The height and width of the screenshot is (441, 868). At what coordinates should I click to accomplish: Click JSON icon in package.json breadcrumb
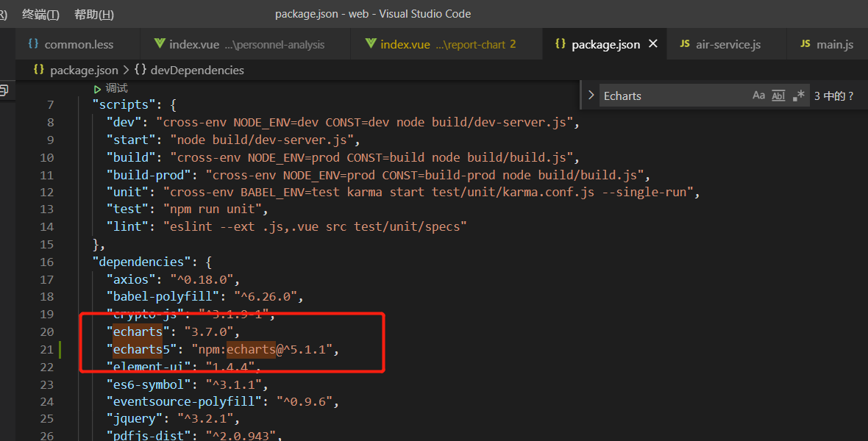click(x=39, y=70)
